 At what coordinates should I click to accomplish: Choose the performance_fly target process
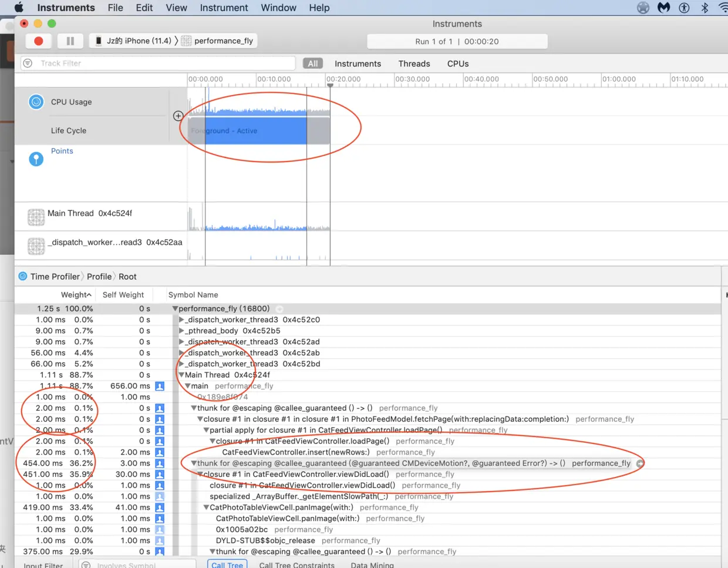[x=218, y=41]
